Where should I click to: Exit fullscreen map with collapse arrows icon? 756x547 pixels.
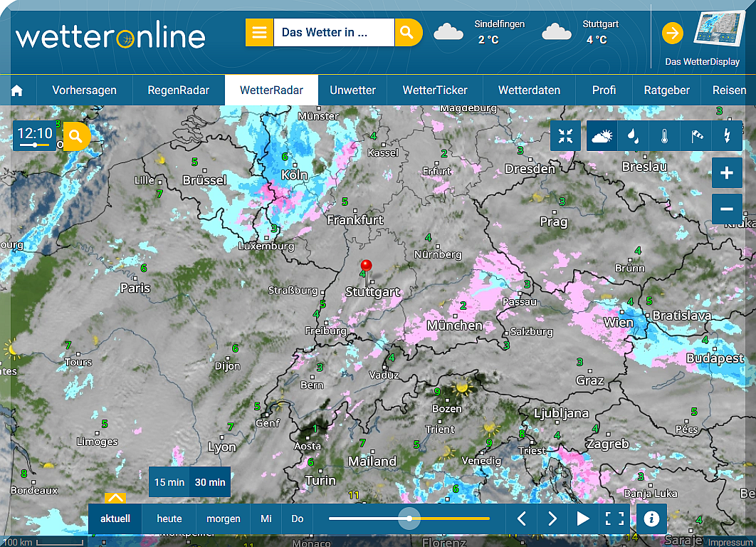coord(566,136)
